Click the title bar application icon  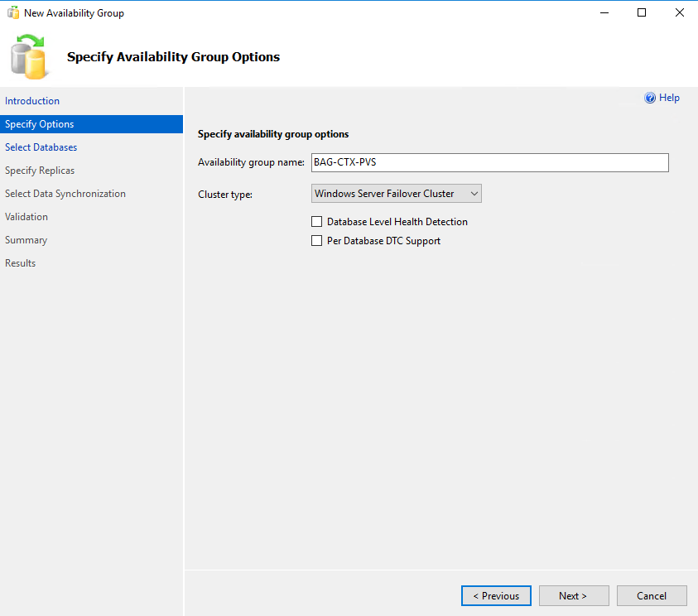[13, 13]
